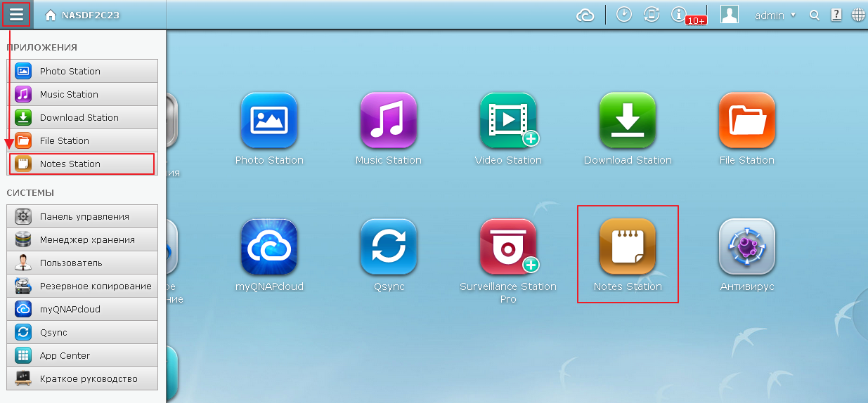Open myQNAPcloud from side menu
This screenshot has width=868, height=403.
click(x=82, y=309)
